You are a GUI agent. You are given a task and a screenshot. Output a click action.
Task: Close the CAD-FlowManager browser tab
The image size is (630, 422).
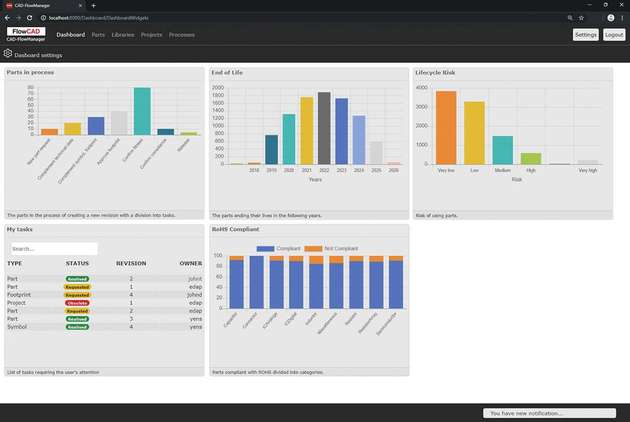(80, 6)
